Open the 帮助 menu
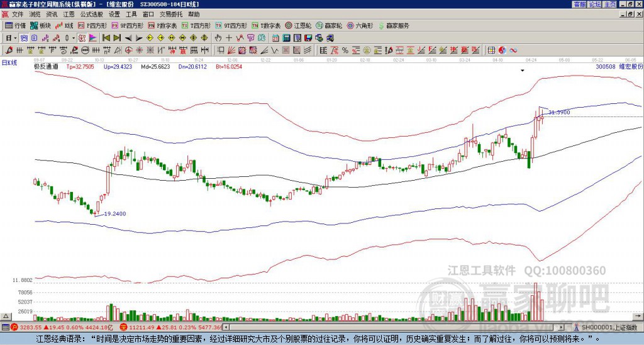 pyautogui.click(x=194, y=14)
